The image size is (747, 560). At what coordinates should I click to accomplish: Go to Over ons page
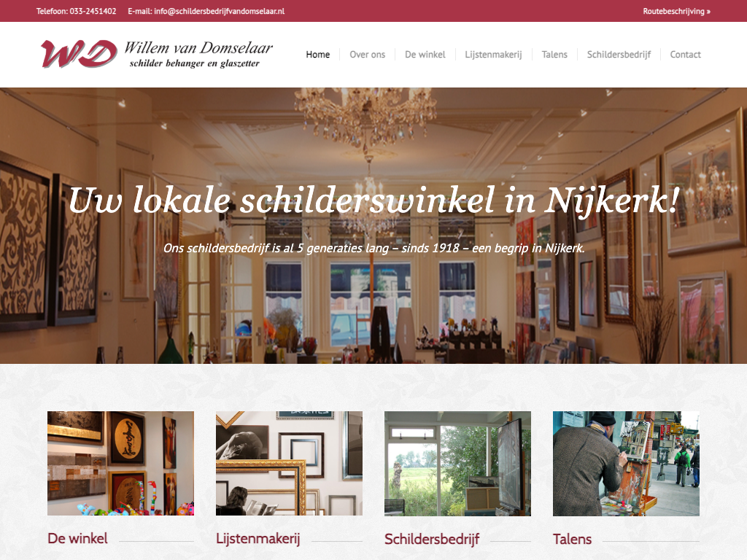click(368, 54)
